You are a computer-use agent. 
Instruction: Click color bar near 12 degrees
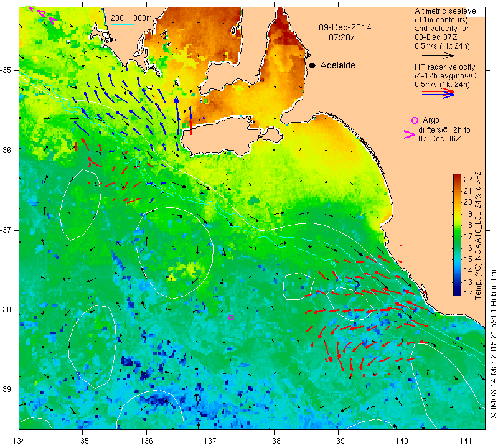pos(457,292)
